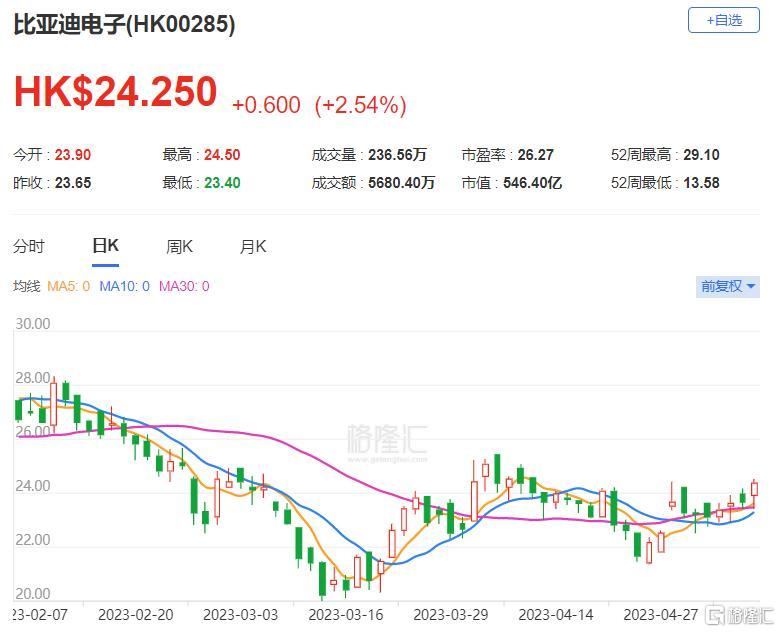Click the 20.00 price axis label
Screen dimensions: 780x632
coord(33,594)
